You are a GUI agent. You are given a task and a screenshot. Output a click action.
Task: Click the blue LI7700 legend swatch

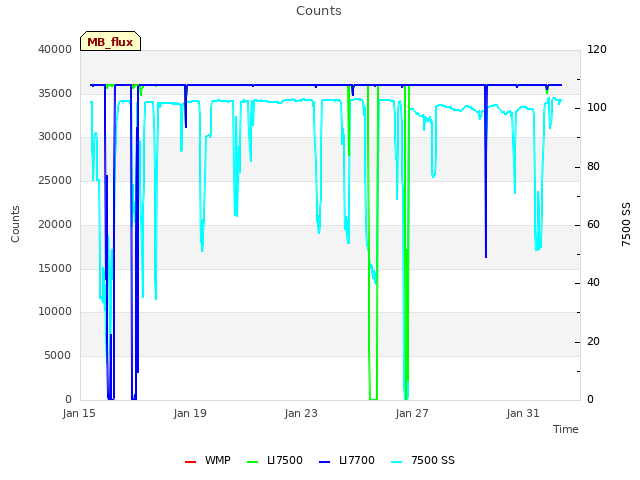324,462
